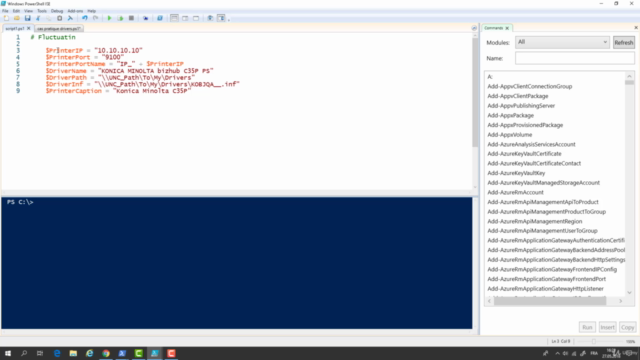
Task: Start PowerShell.exe in separate window
Action: 160,18
